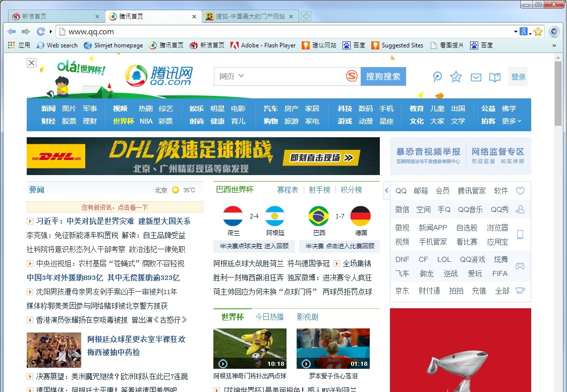567x392 pixels.
Task: Click the 登录 login button
Action: (518, 77)
